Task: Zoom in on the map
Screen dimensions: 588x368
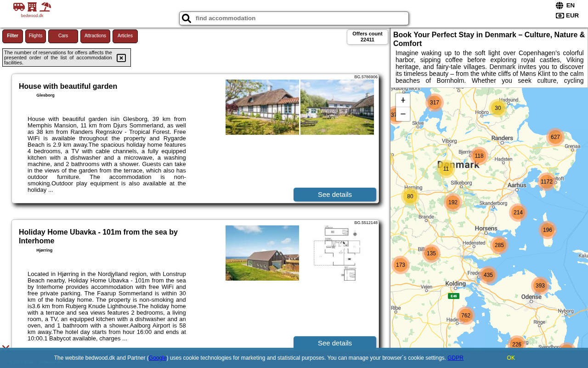Action: [x=403, y=100]
